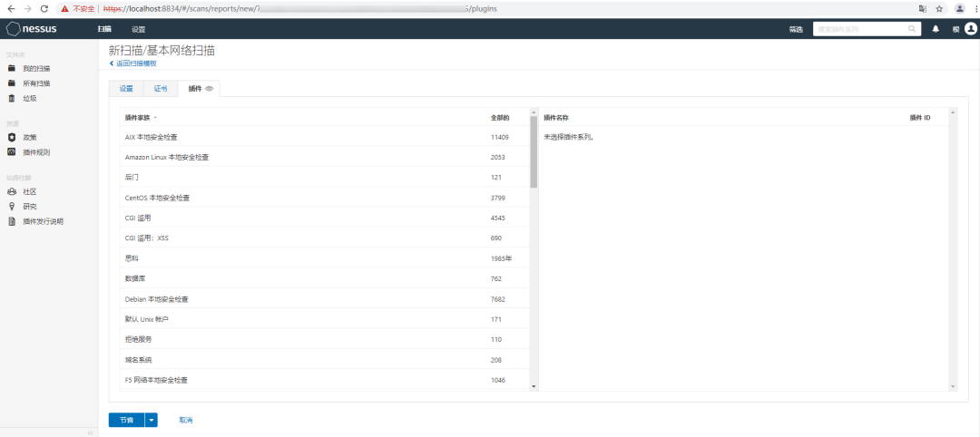The height and width of the screenshot is (437, 980).
Task: Open 政策 policies page
Action: [x=30, y=137]
